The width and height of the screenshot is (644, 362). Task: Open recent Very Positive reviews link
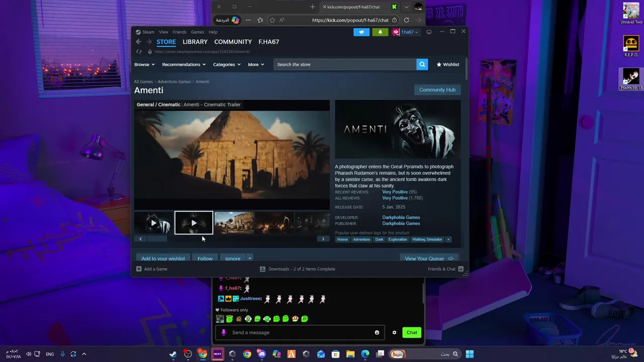pyautogui.click(x=395, y=192)
